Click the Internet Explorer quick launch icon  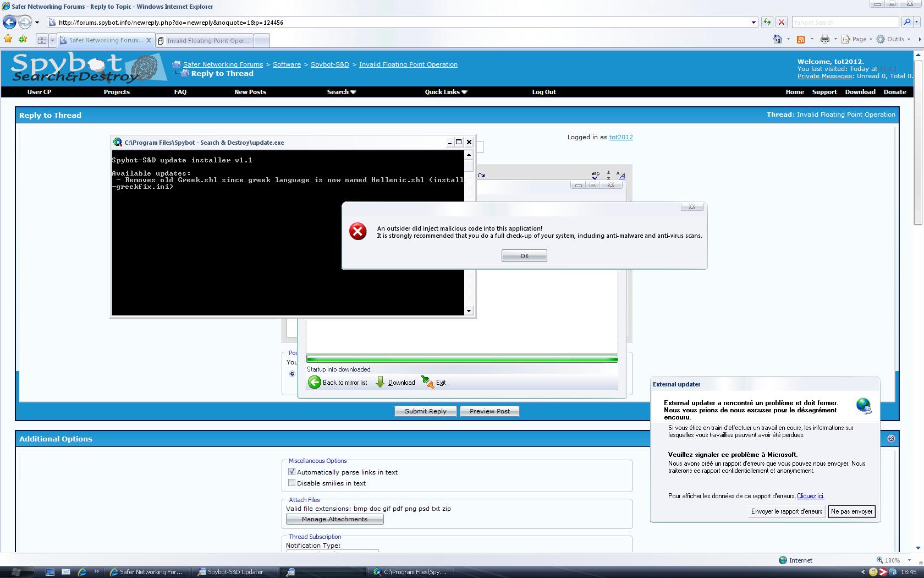coord(82,572)
